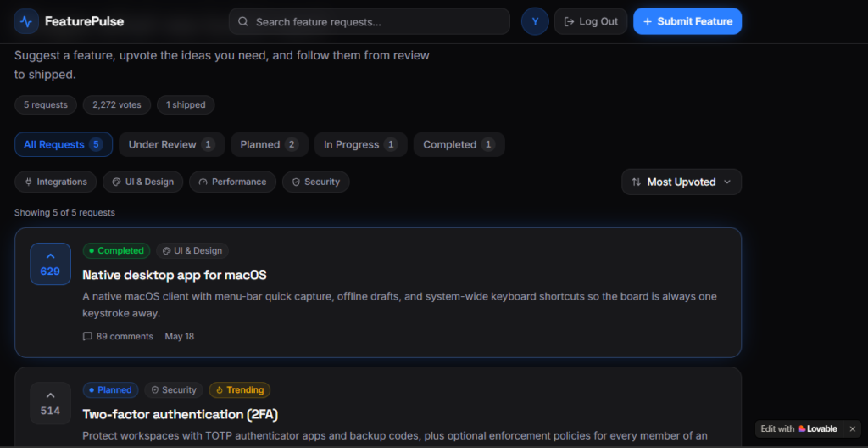868x448 pixels.
Task: Click the 5 requests stat pill
Action: 46,105
